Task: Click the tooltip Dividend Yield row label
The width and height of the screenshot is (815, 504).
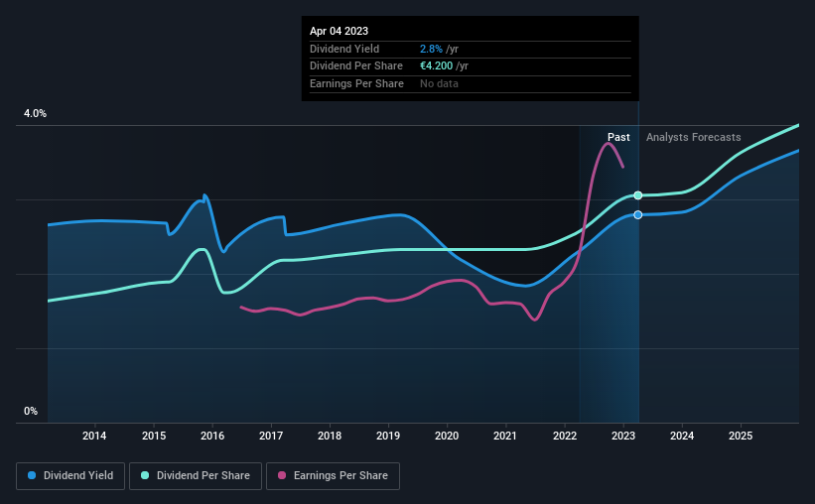Action: tap(344, 49)
